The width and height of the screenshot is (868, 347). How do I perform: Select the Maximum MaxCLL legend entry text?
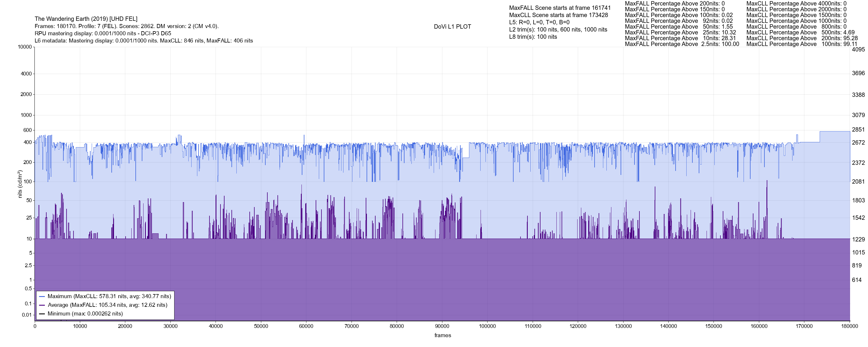[109, 296]
